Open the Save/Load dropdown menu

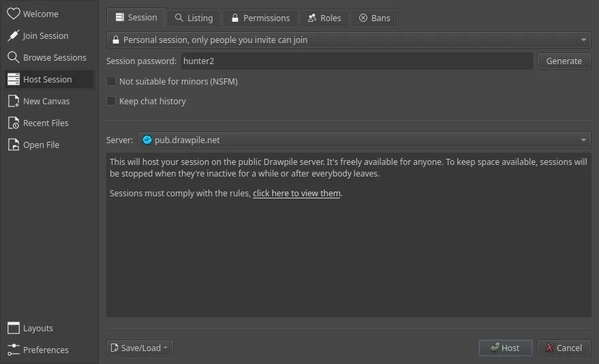(140, 348)
